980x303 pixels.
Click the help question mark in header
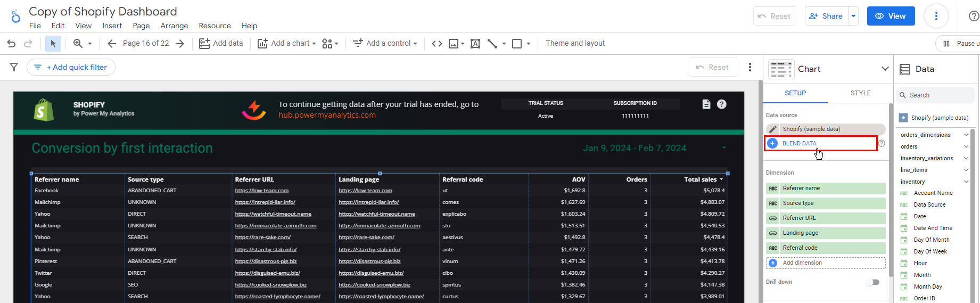973,16
